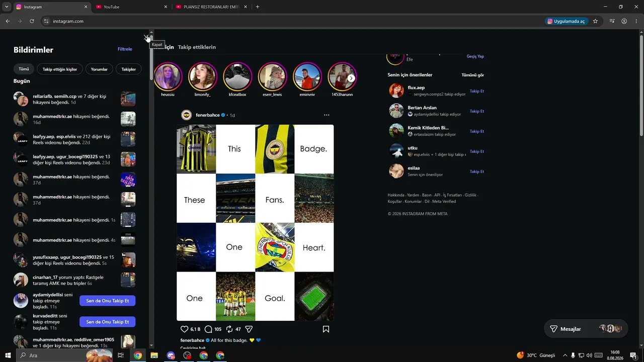Reload the page with the browser refresh icon
Image resolution: width=644 pixels, height=362 pixels.
(x=32, y=21)
